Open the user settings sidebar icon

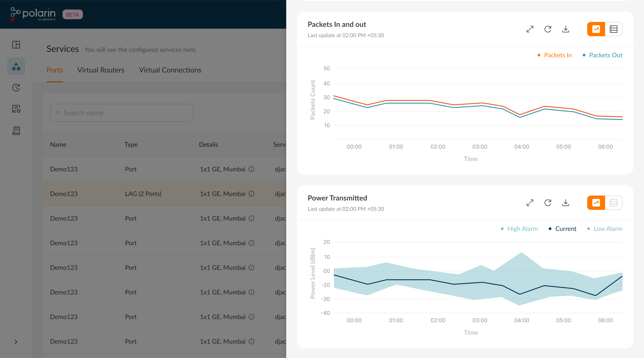[x=16, y=109]
